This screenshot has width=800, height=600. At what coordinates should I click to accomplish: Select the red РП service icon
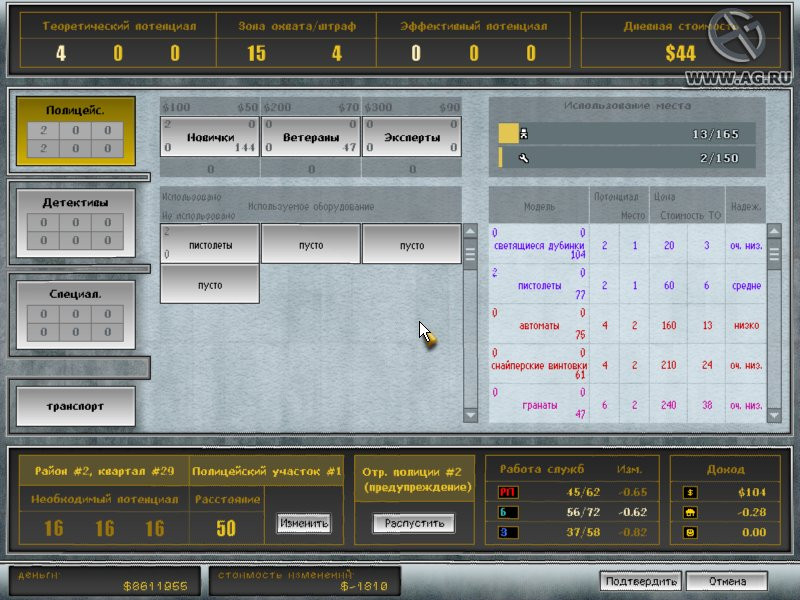click(x=508, y=492)
